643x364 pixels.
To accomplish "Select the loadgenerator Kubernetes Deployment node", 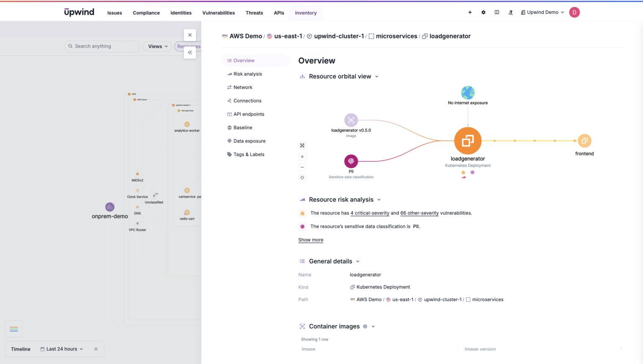I will (468, 141).
